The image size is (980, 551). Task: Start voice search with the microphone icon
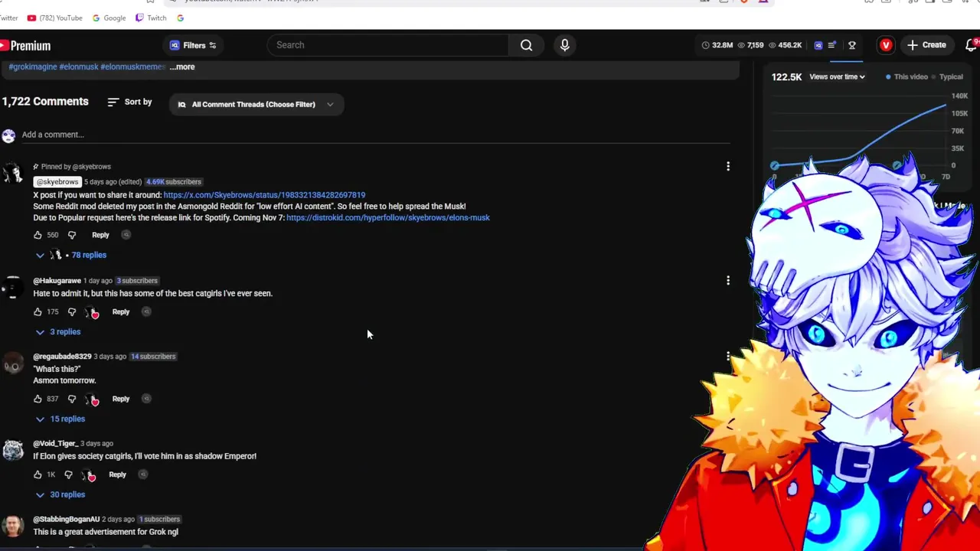[x=564, y=45]
